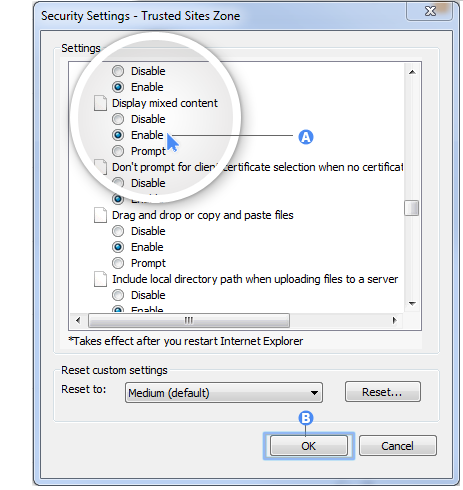
Task: Select Prompt under Drag and drop files
Action: [x=118, y=263]
